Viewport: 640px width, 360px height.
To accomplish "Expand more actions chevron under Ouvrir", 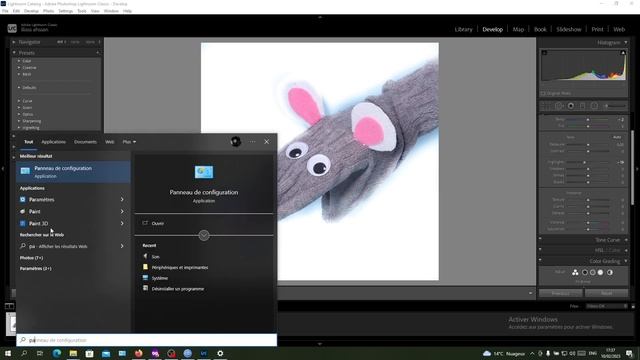I will pos(204,236).
